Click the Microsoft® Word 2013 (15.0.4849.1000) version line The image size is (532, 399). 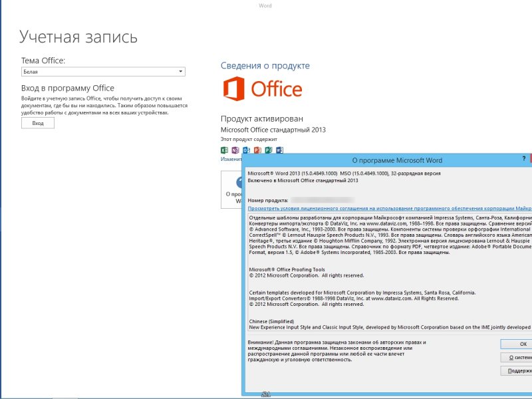(344, 174)
